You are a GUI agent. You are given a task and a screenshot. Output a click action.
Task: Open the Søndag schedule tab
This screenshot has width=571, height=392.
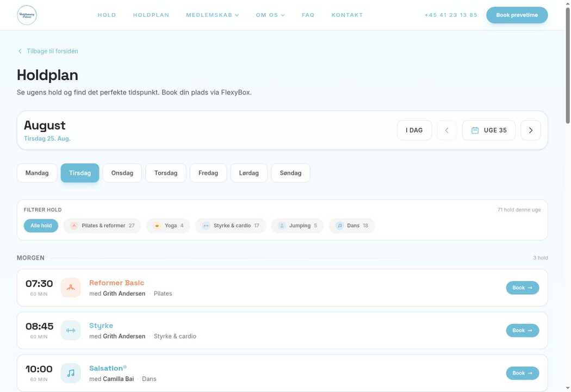[290, 173]
